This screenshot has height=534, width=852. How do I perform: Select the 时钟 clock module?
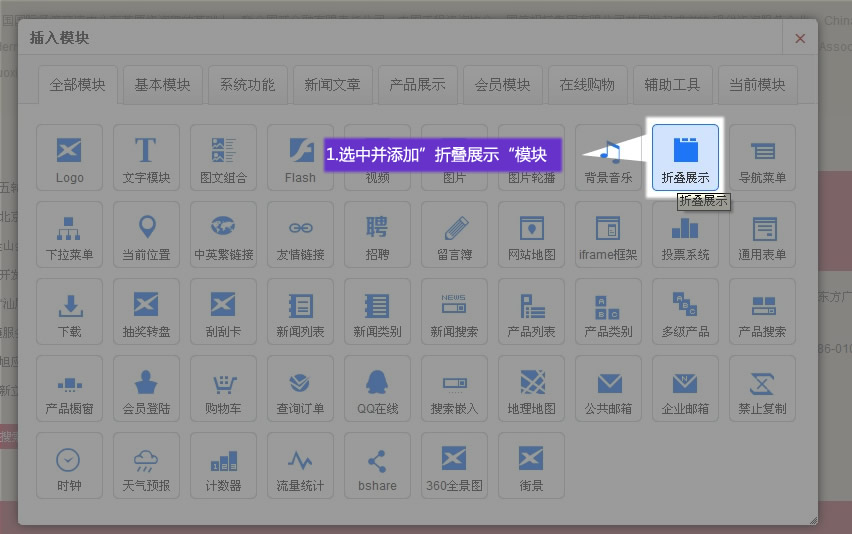click(x=69, y=466)
